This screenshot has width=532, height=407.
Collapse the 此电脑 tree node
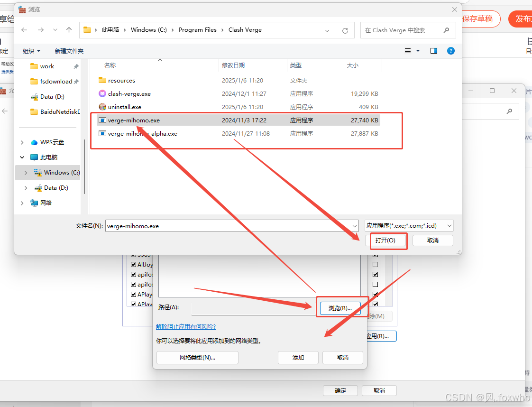point(22,157)
